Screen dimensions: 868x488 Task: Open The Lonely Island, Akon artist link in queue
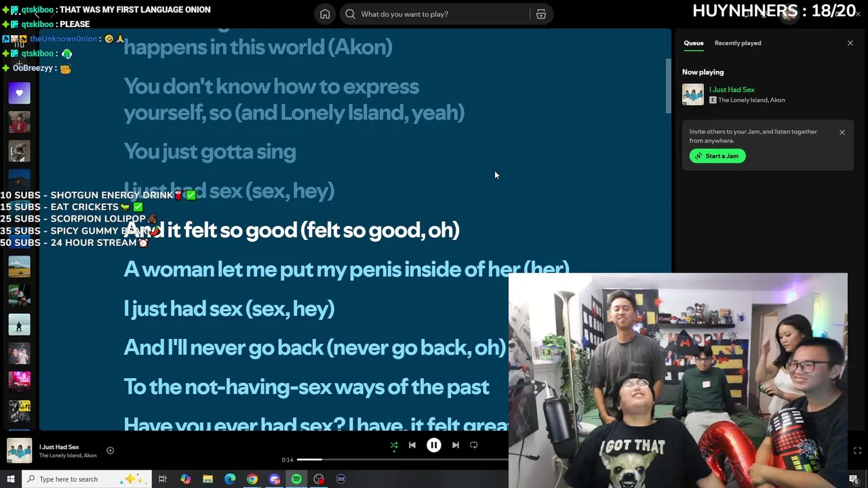751,100
